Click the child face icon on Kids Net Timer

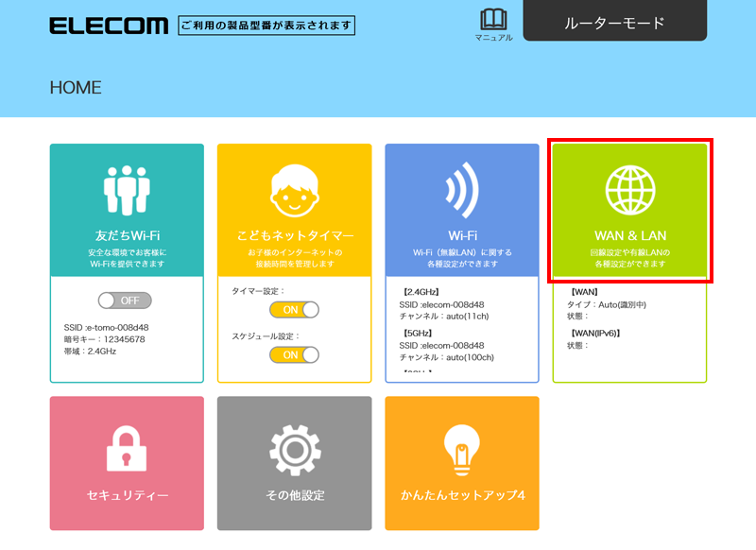295,191
